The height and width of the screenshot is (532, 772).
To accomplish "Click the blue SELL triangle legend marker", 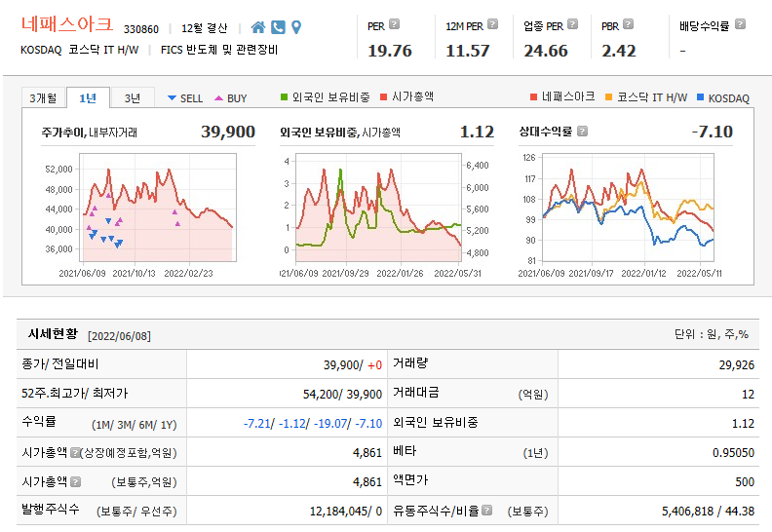I will tap(172, 98).
